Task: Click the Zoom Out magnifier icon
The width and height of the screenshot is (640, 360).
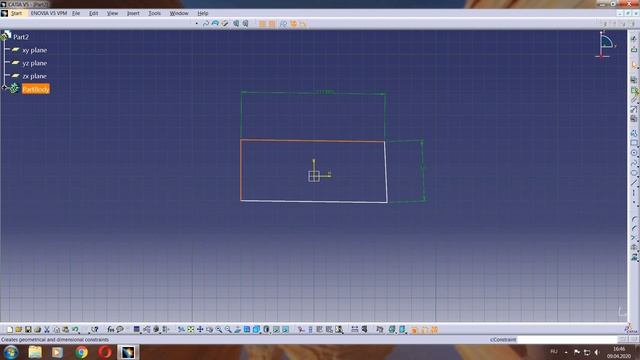Action: (228, 329)
